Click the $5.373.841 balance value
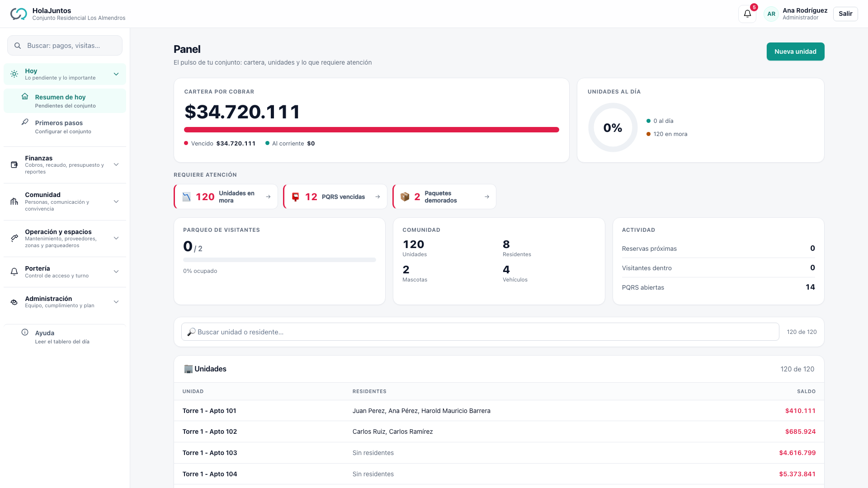 point(797,474)
